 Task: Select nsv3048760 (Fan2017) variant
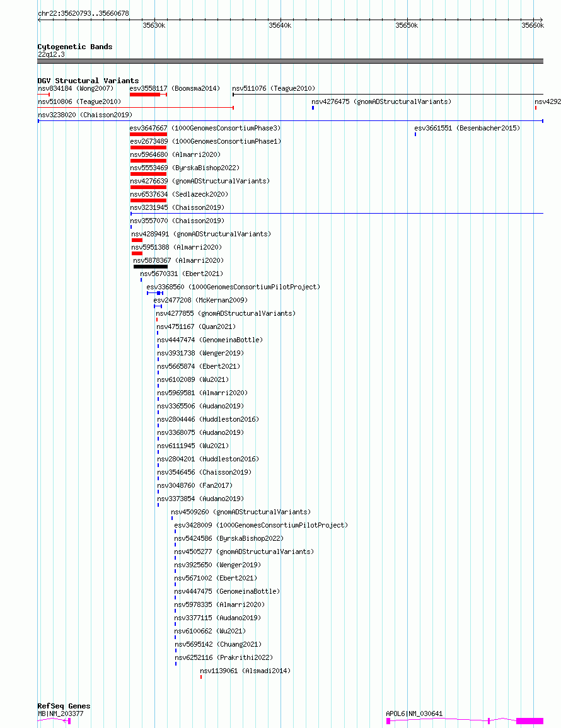[195, 485]
